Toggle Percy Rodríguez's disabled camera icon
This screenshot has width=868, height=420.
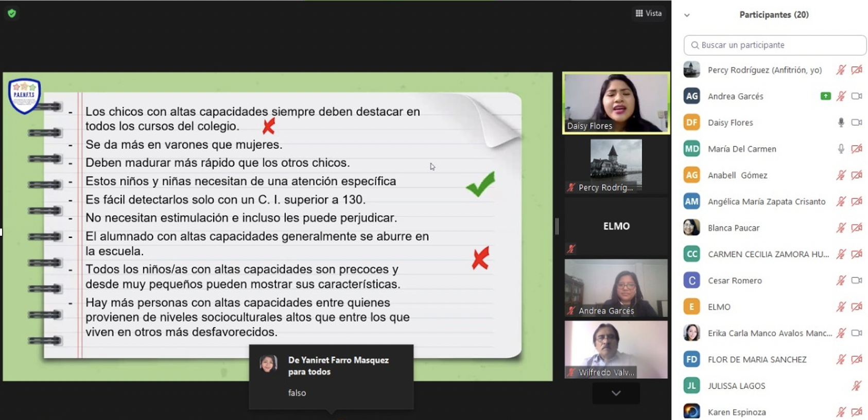click(857, 70)
